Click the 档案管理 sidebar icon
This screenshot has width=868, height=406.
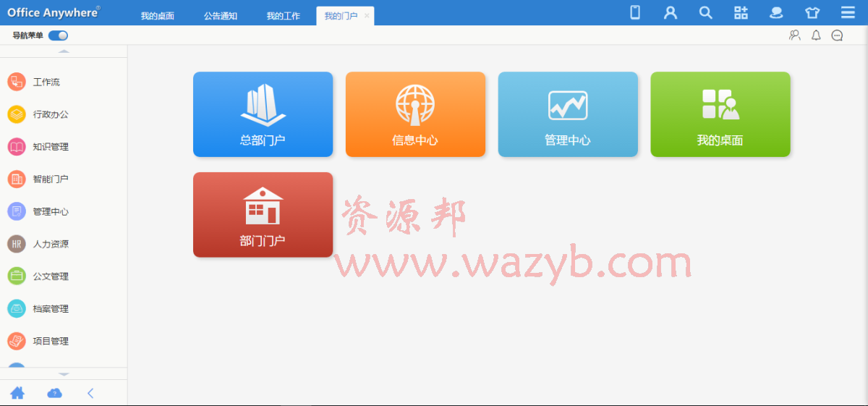[x=17, y=308]
